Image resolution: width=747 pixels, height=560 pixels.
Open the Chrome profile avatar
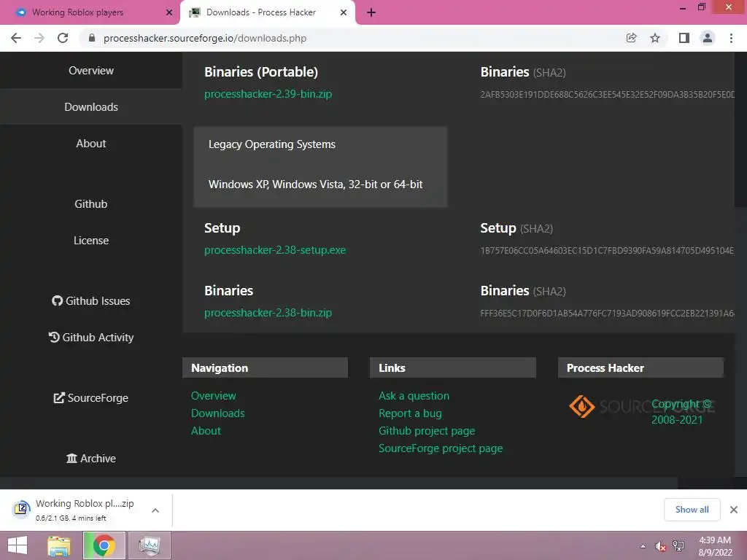tap(708, 38)
